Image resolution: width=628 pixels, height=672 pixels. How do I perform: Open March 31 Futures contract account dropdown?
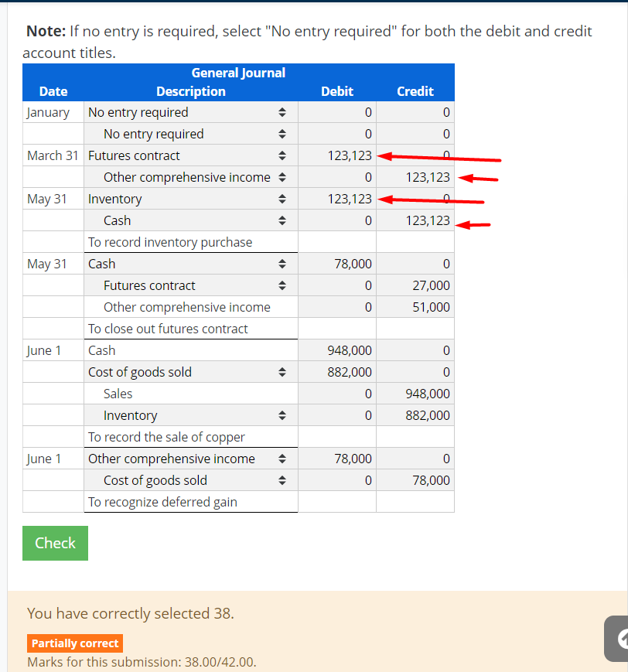click(x=191, y=155)
